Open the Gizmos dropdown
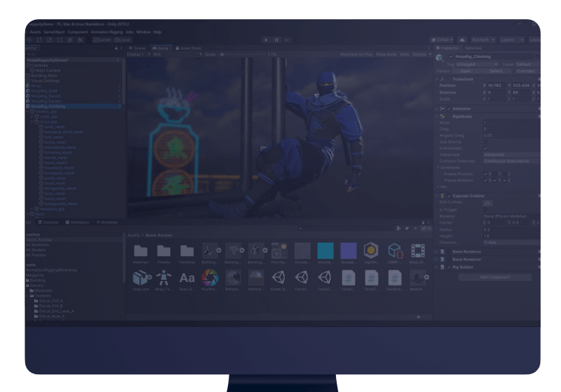This screenshot has height=392, width=561. point(421,55)
